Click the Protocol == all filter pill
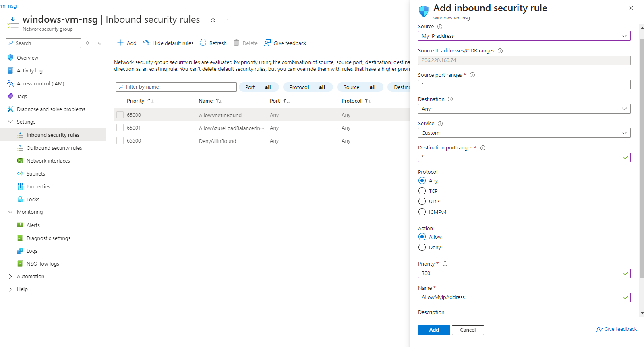644x347 pixels. (307, 87)
